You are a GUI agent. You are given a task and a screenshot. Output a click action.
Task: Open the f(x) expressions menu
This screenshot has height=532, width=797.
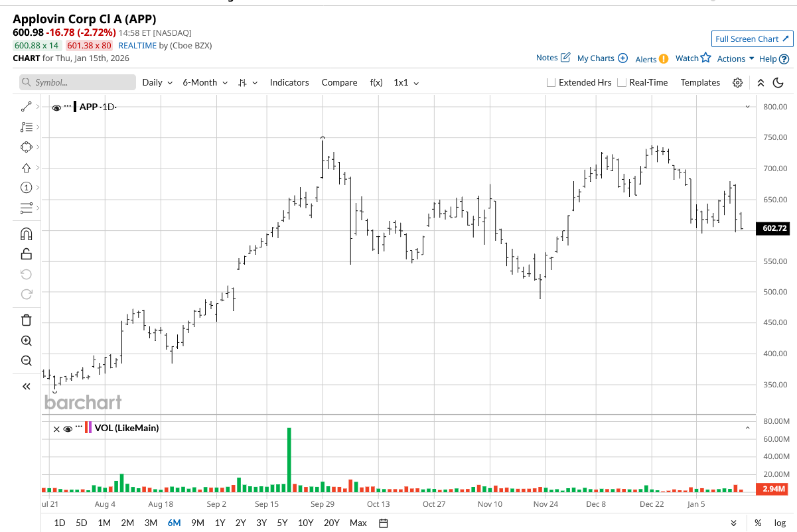(376, 83)
